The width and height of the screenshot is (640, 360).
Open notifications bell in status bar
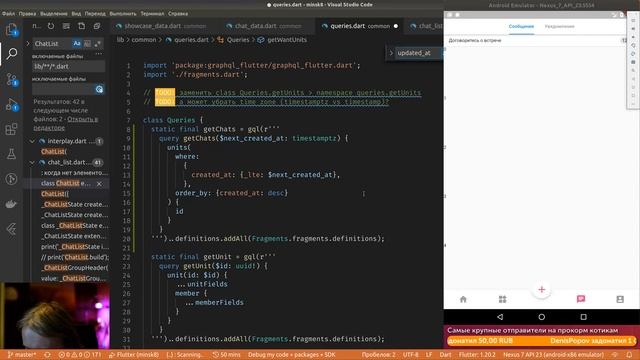[x=629, y=355]
